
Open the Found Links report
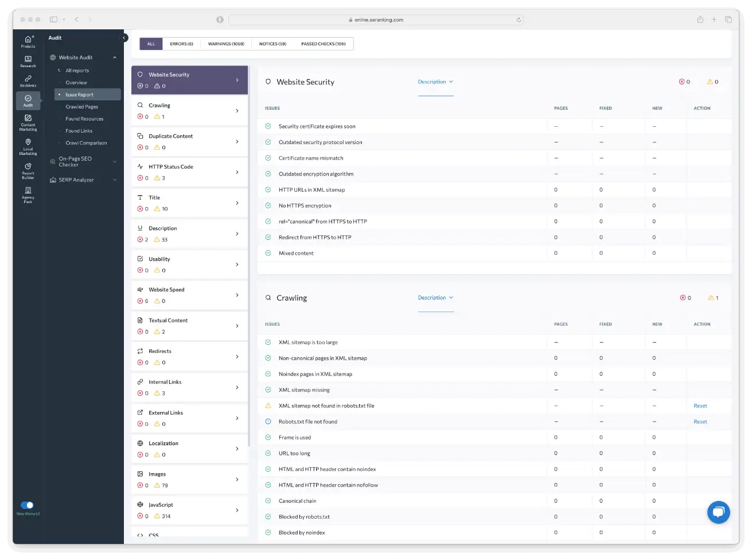click(79, 131)
